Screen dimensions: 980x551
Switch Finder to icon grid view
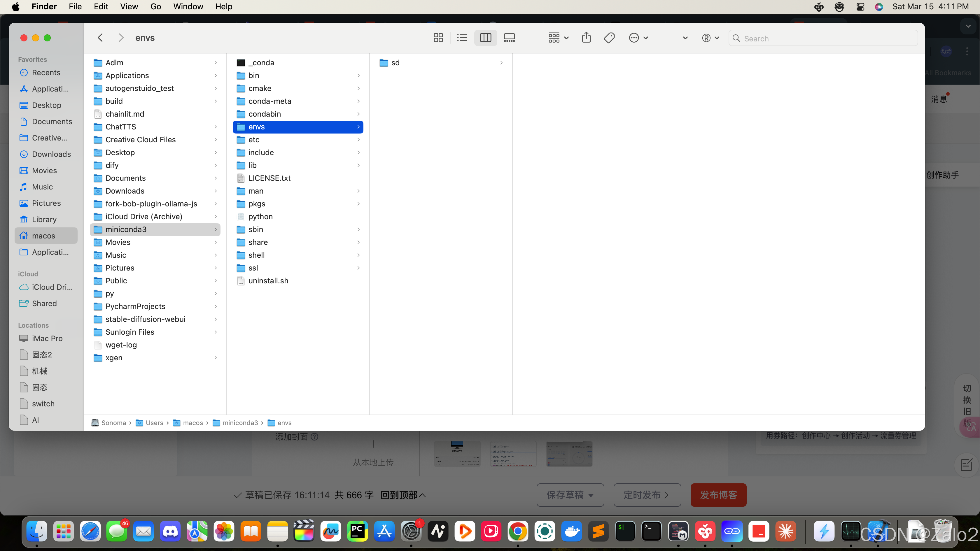click(438, 38)
